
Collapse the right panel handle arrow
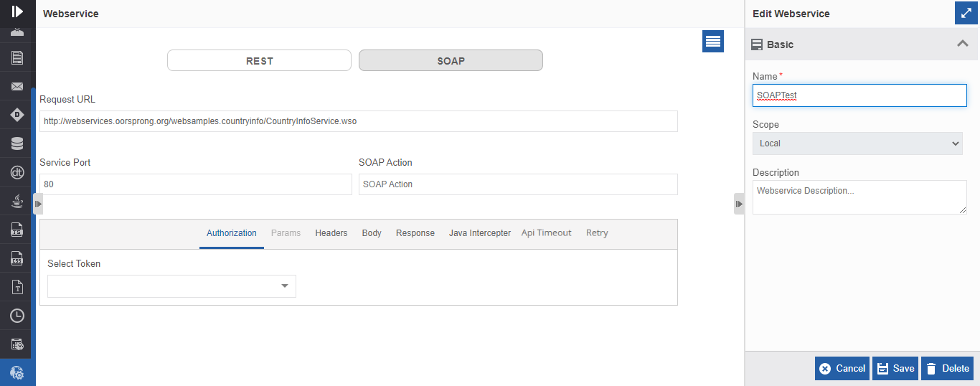739,204
